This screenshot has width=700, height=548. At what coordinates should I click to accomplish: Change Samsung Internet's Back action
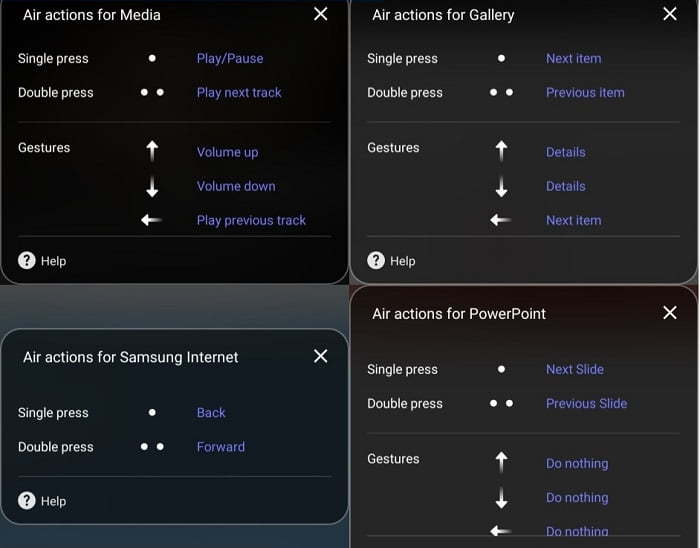coord(211,412)
